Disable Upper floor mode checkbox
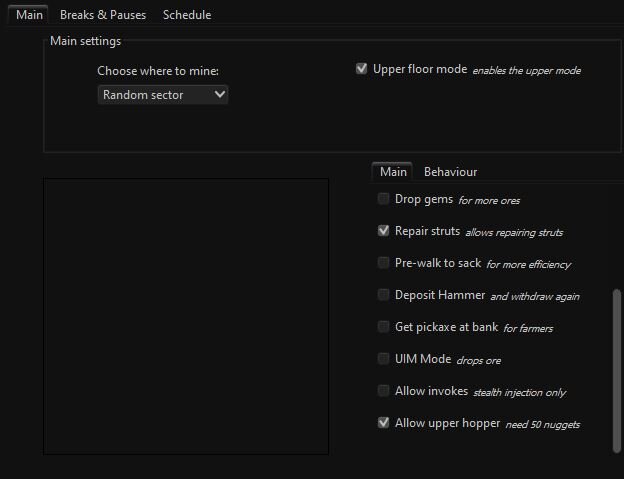 [x=362, y=70]
